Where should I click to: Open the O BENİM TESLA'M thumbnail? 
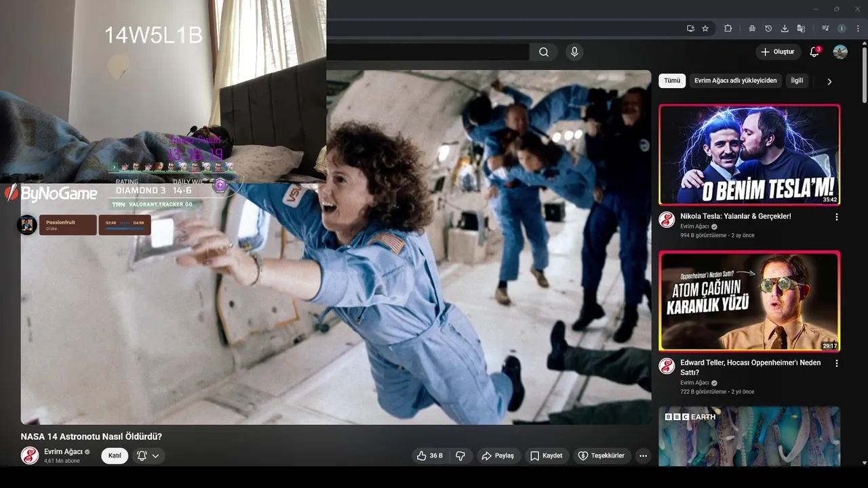point(749,155)
